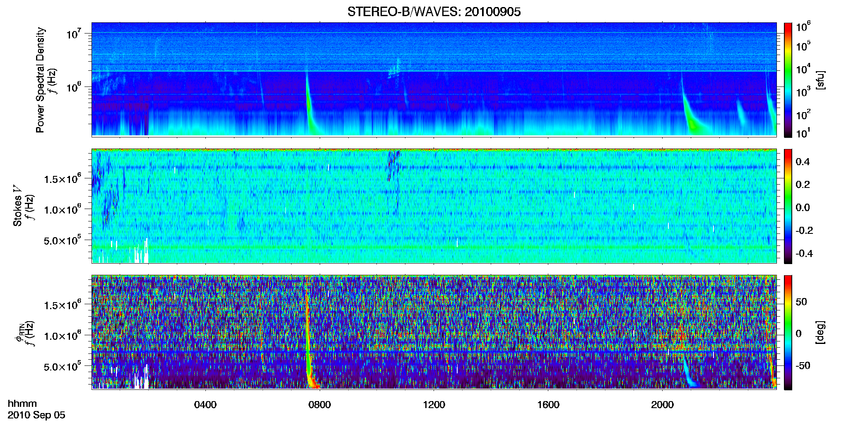The height and width of the screenshot is (447, 868).
Task: Click the 50 label on degree colorbar
Action: (801, 302)
